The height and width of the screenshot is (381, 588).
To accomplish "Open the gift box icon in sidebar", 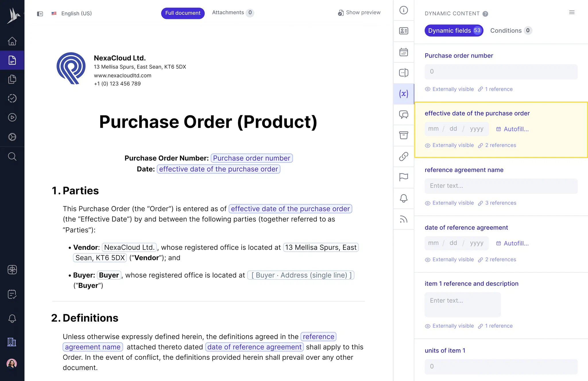I will pyautogui.click(x=12, y=270).
